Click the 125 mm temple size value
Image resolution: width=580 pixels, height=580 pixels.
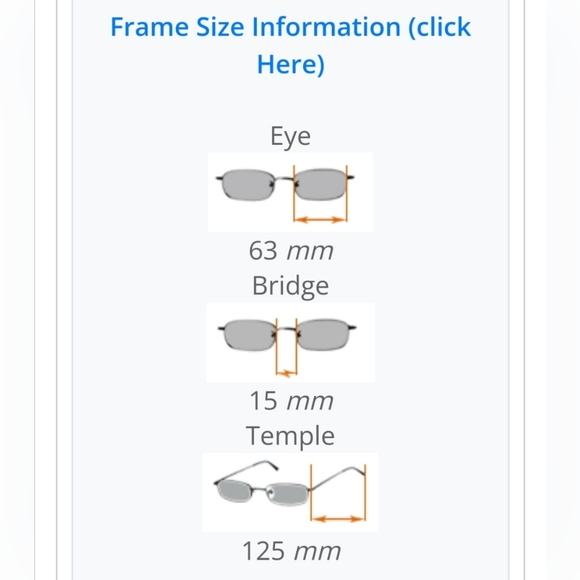coord(291,551)
